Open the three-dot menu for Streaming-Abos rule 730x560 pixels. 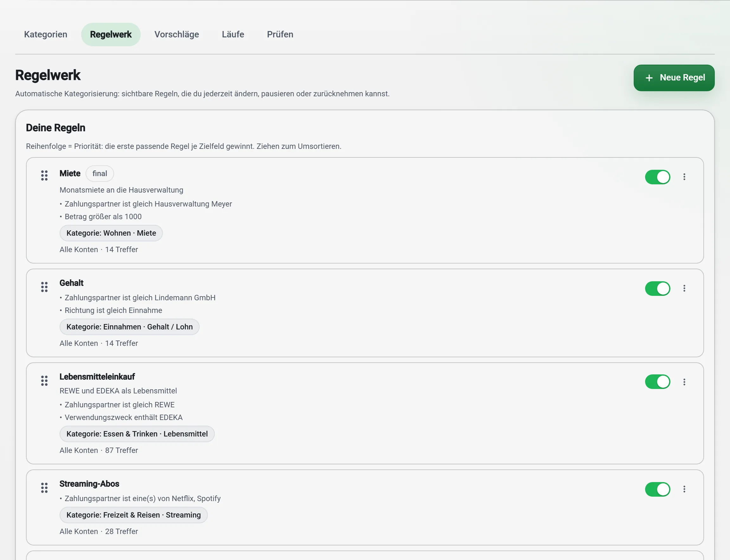click(x=684, y=489)
